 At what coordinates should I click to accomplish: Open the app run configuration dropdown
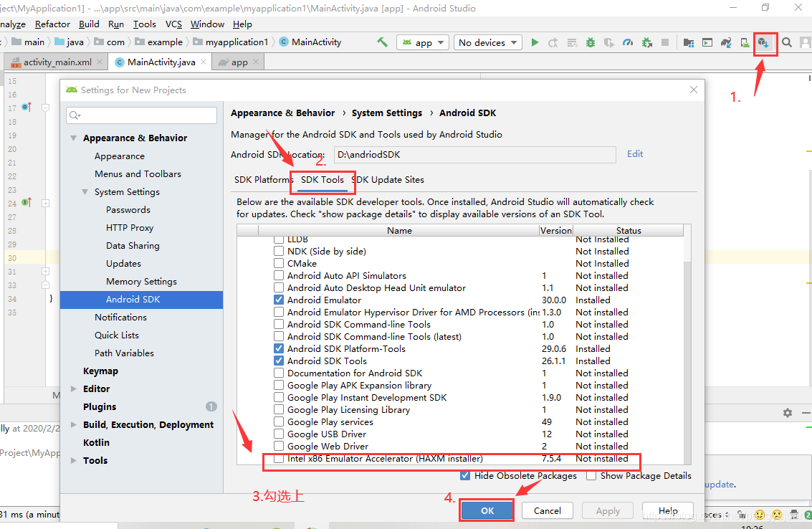pyautogui.click(x=423, y=42)
